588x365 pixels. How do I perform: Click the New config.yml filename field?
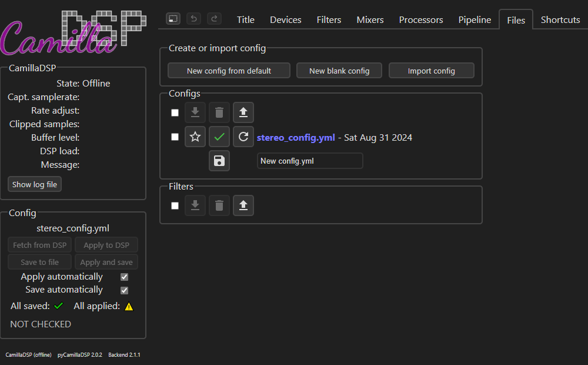point(310,161)
